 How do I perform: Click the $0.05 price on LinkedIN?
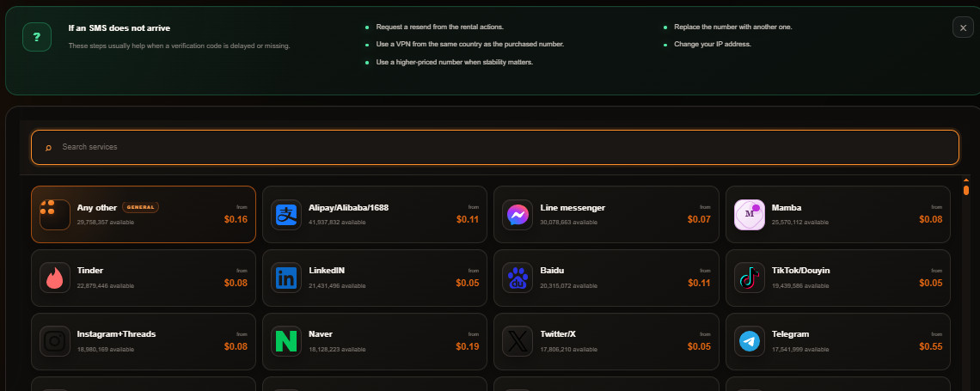point(468,283)
